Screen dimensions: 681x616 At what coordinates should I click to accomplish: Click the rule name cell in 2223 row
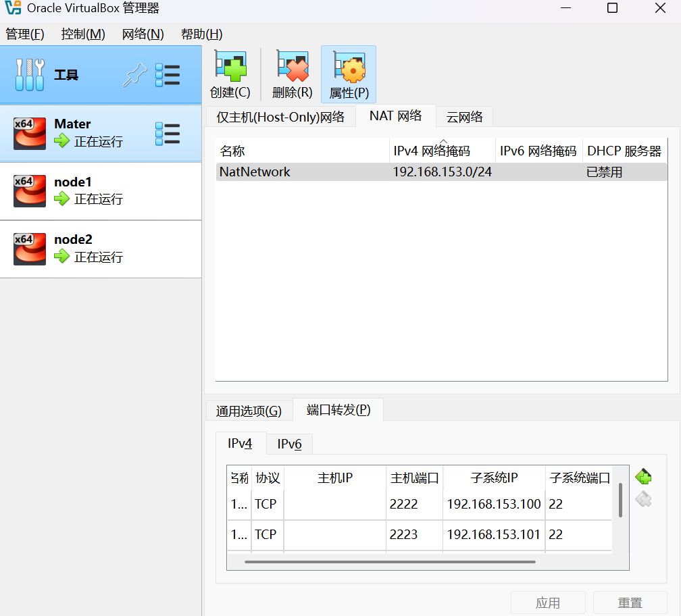(239, 534)
